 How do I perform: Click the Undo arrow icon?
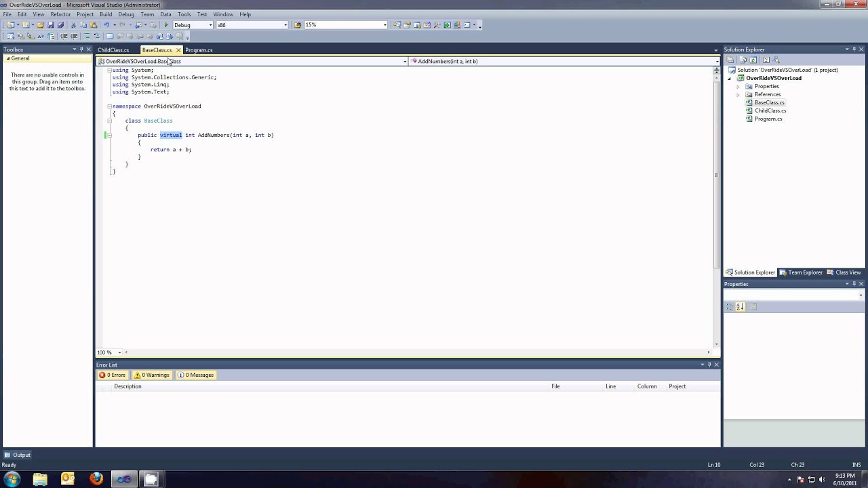[106, 25]
